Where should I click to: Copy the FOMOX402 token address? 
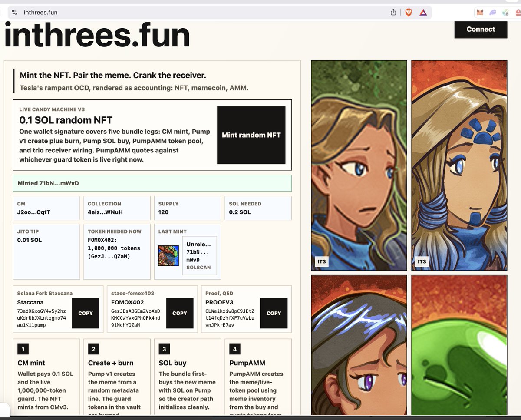tap(180, 313)
